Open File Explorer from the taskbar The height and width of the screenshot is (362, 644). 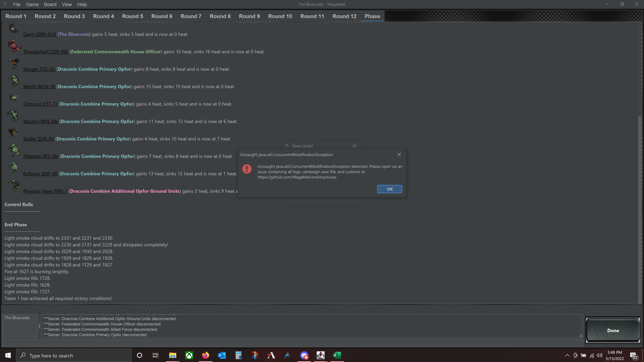coord(173,355)
